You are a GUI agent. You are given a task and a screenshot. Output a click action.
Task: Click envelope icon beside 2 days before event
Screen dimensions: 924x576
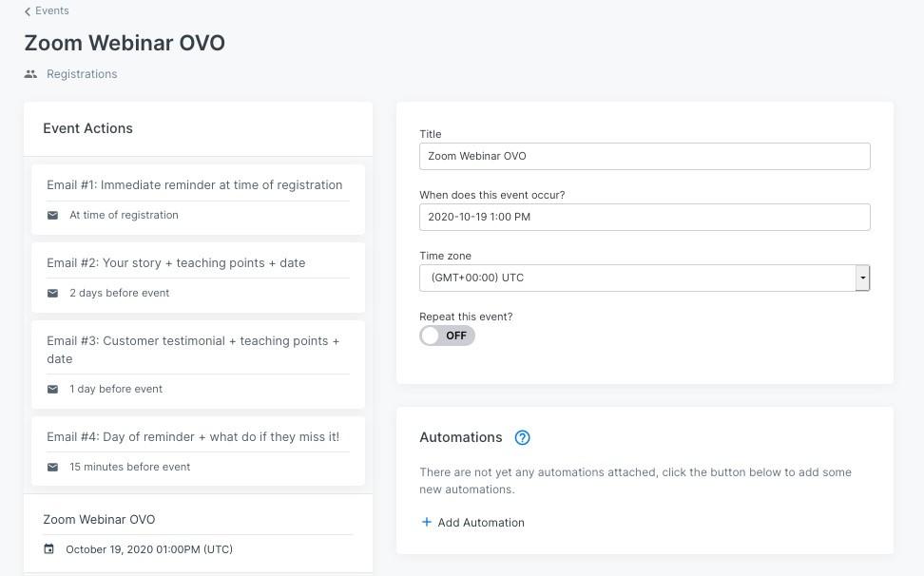click(x=53, y=293)
